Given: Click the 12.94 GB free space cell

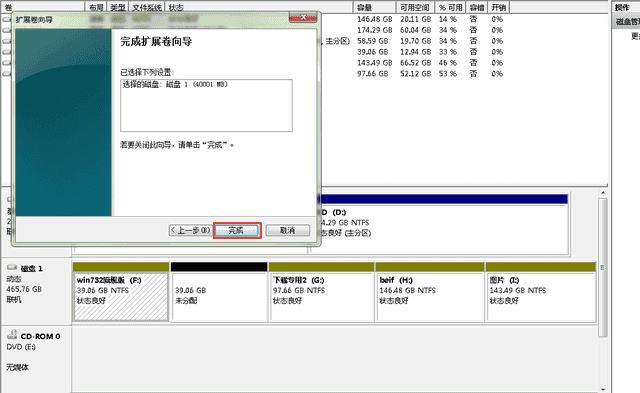Looking at the screenshot, I should pyautogui.click(x=415, y=52).
